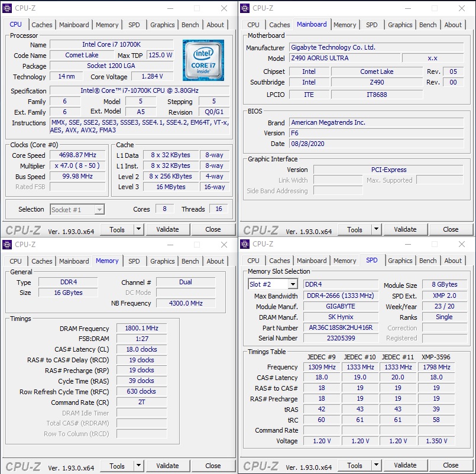Click the Close button in the Mainboard window

click(x=451, y=229)
